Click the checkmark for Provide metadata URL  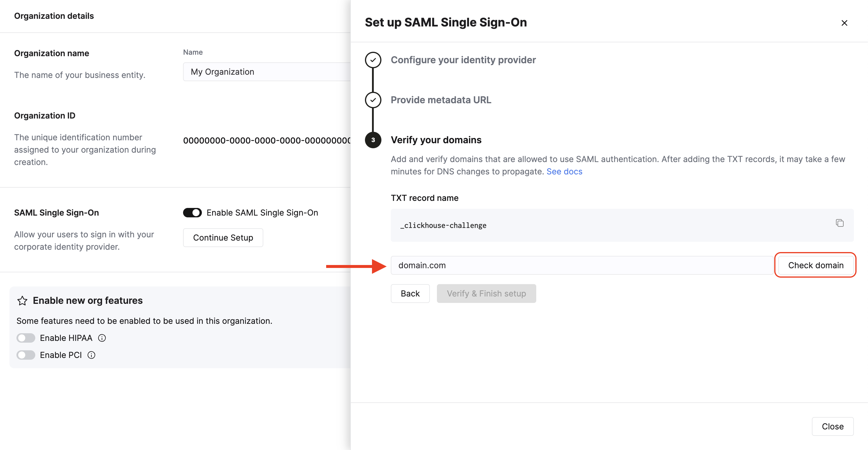[373, 100]
